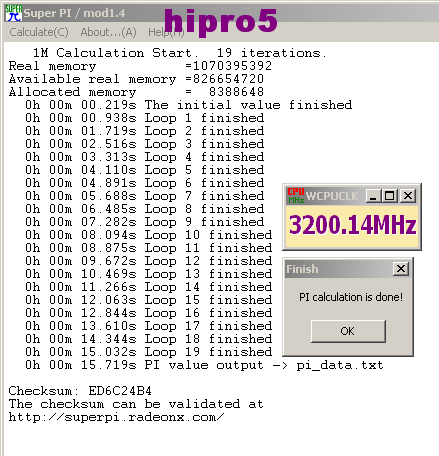The width and height of the screenshot is (439, 456).
Task: Click the pi_data.txt output line
Action: pos(204,365)
